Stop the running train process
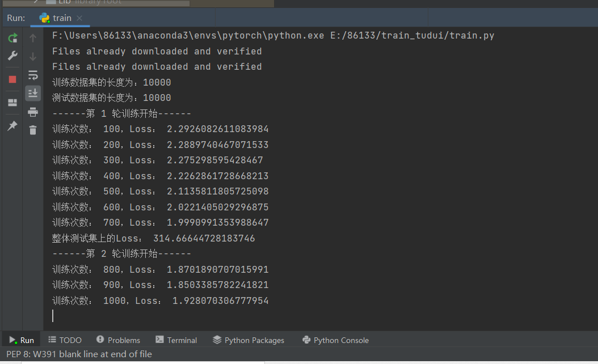Image resolution: width=598 pixels, height=364 pixels. (12, 79)
